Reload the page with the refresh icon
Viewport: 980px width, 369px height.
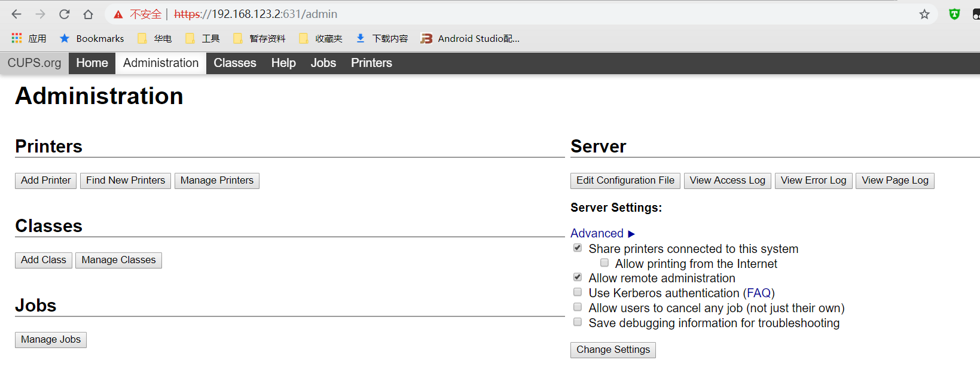point(64,14)
